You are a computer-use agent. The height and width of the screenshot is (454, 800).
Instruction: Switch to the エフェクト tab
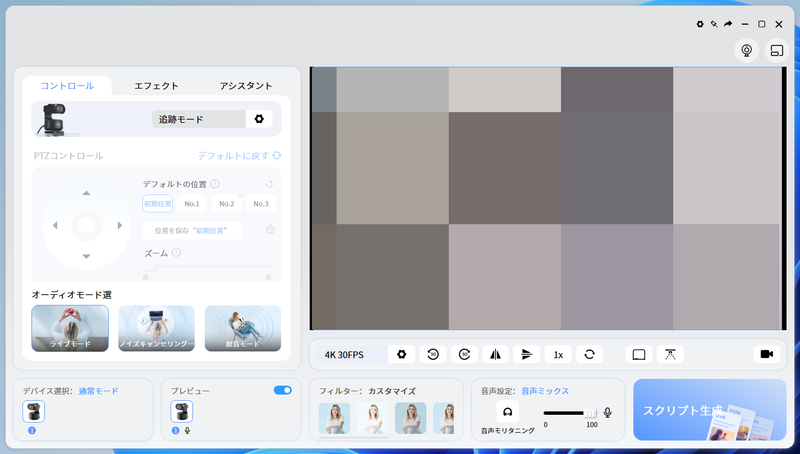click(x=156, y=86)
